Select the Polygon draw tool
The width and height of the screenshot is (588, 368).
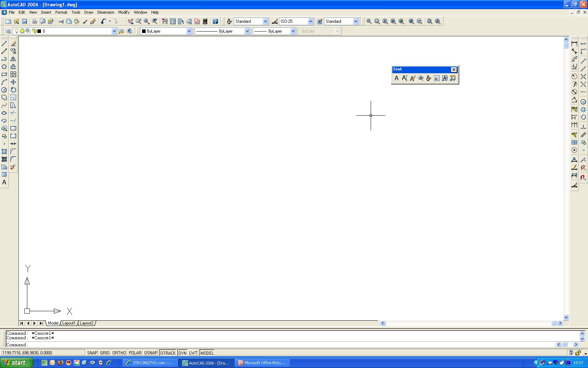click(4, 67)
